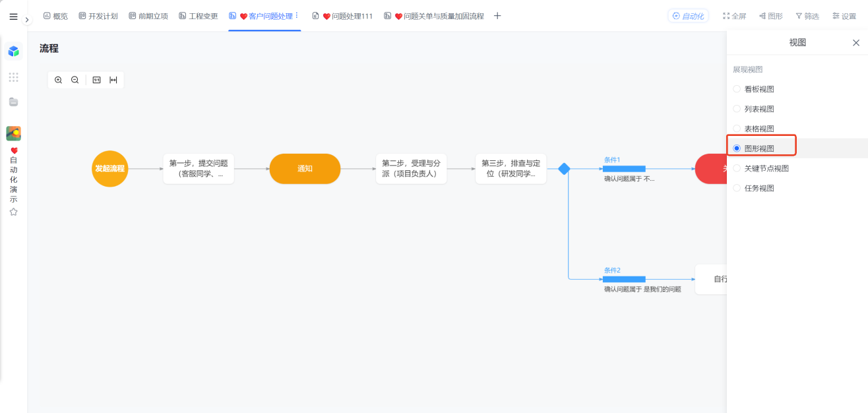The image size is (868, 413).
Task: Click the 流程 heading
Action: [x=49, y=48]
